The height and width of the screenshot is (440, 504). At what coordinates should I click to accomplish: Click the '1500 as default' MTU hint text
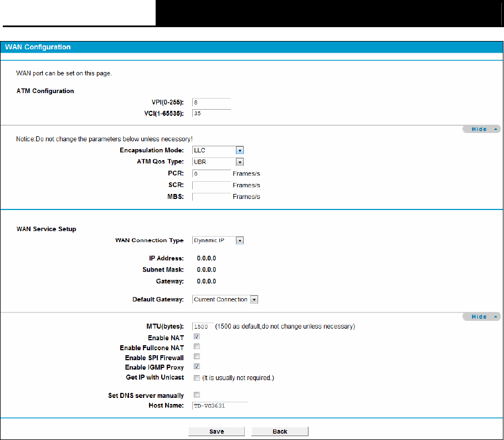pyautogui.click(x=285, y=326)
